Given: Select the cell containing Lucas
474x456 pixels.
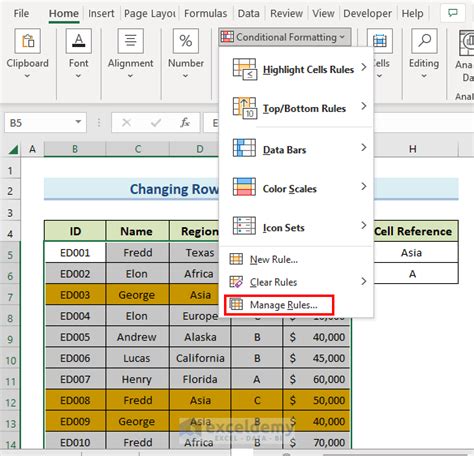Looking at the screenshot, I should [137, 358].
